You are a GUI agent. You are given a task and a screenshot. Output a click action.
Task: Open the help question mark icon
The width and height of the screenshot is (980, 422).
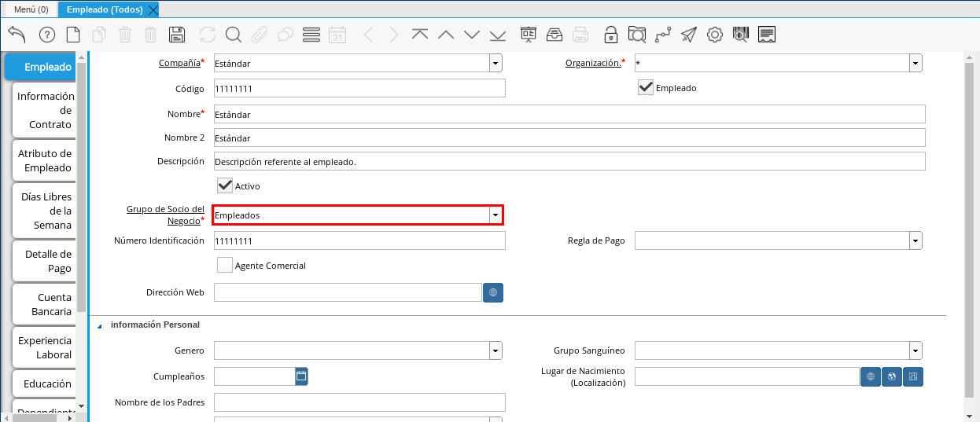[46, 35]
